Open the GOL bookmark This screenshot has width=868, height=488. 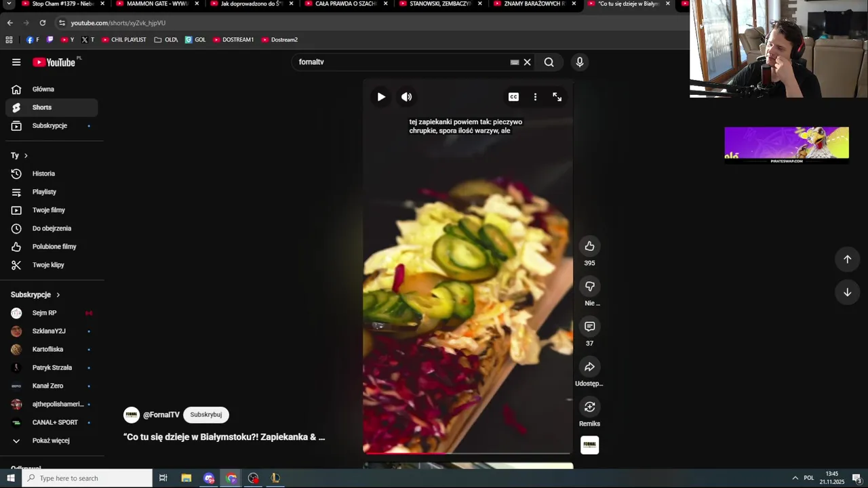click(x=195, y=39)
